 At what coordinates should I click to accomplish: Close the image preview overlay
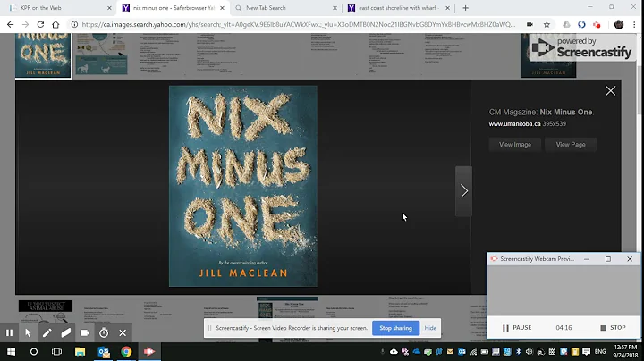[x=610, y=90]
